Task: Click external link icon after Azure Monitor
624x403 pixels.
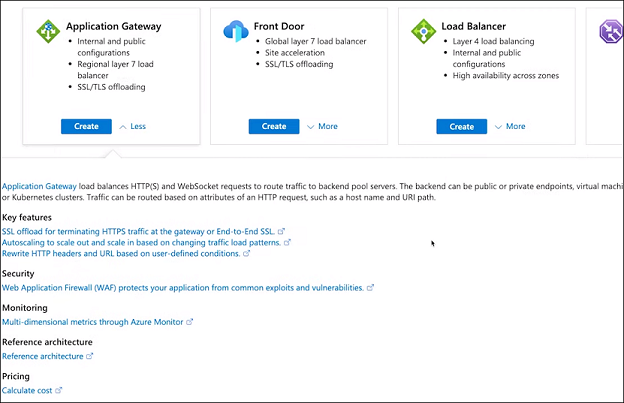Action: coord(190,321)
